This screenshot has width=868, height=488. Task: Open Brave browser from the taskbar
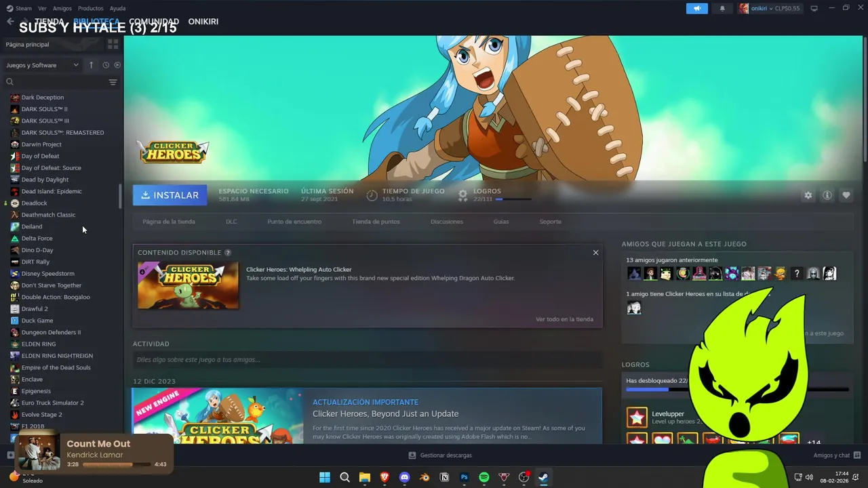pos(384,477)
